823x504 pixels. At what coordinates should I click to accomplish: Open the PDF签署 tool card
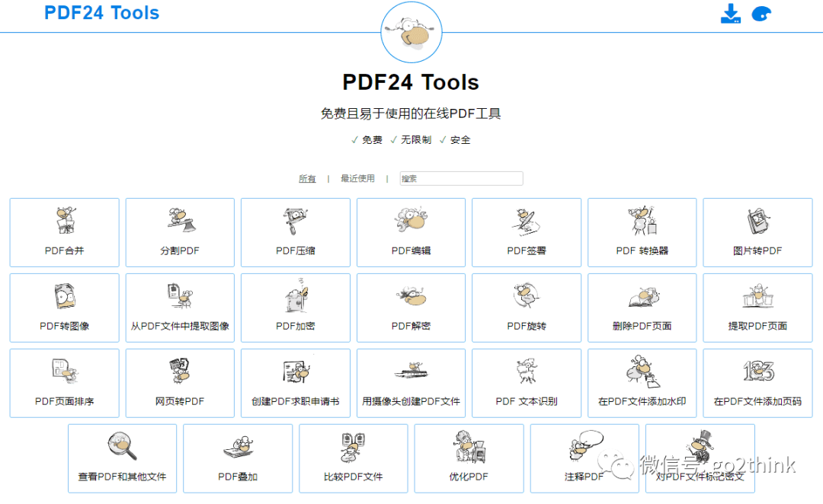527,232
